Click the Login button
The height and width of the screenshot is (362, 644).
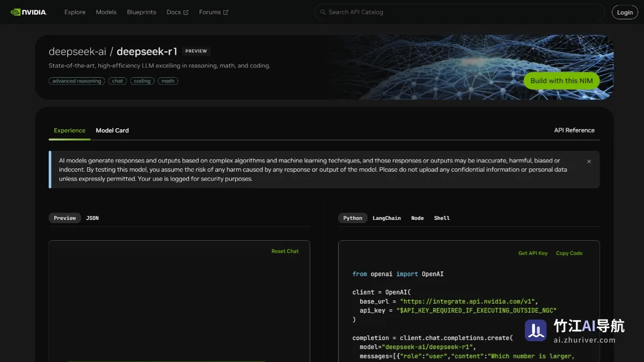(x=625, y=12)
